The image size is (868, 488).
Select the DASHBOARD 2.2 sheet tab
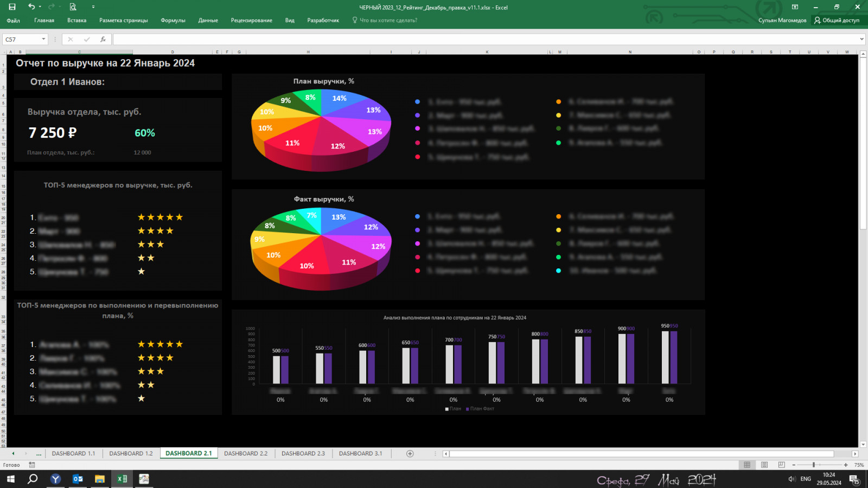point(246,453)
